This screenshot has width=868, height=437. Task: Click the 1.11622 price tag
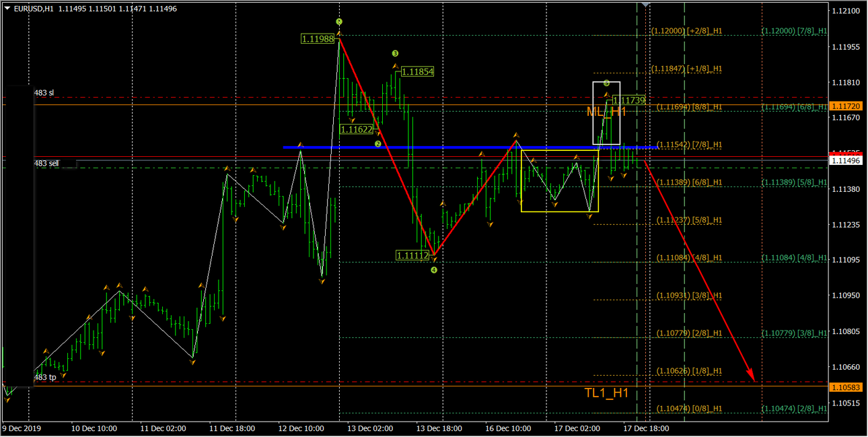point(357,130)
